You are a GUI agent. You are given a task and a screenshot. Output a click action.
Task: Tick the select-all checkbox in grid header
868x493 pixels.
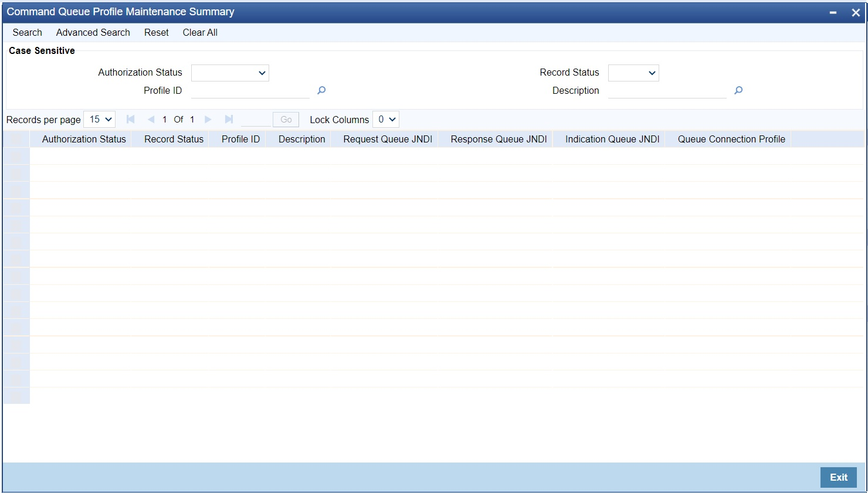[x=16, y=139]
